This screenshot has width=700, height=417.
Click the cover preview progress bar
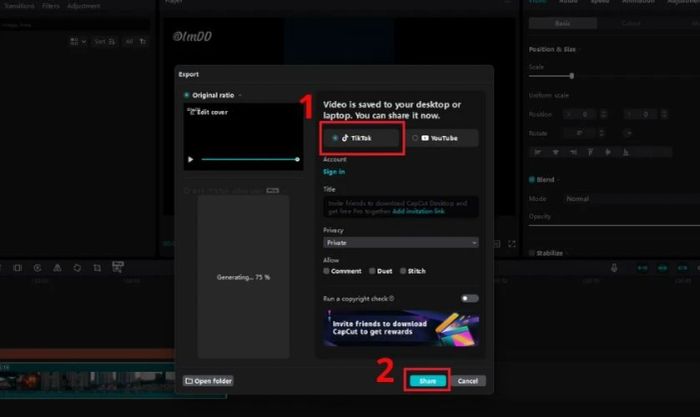[250, 159]
